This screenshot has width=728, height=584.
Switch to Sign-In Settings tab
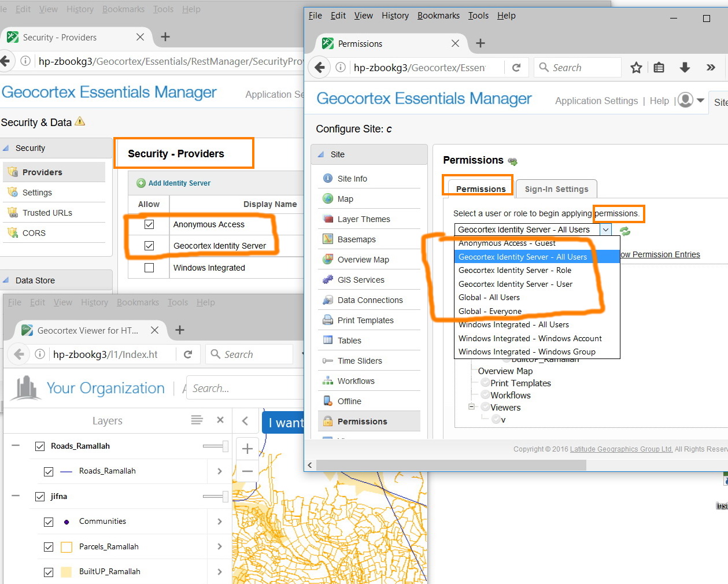pyautogui.click(x=556, y=189)
